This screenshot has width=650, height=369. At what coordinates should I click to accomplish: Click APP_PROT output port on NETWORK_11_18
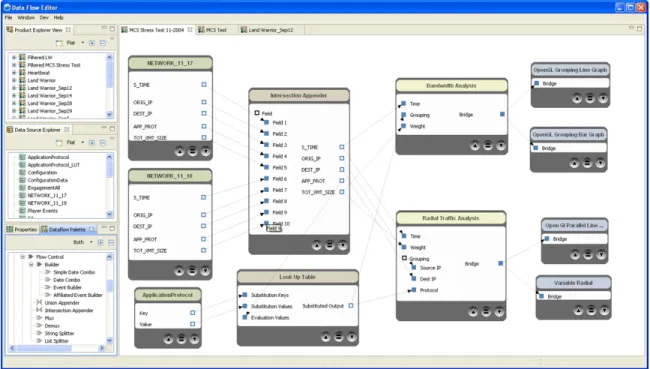point(204,239)
